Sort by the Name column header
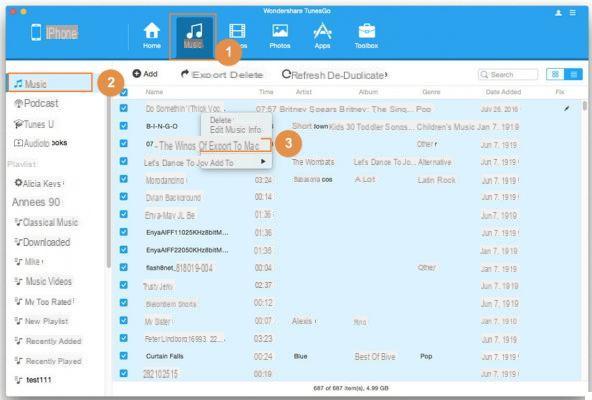The height and width of the screenshot is (400, 592). pos(154,92)
